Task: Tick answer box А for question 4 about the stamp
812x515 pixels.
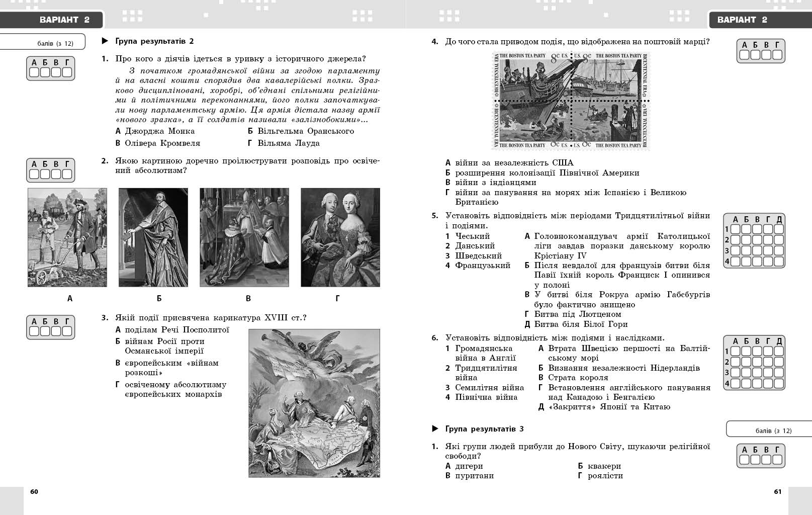Action: [745, 55]
